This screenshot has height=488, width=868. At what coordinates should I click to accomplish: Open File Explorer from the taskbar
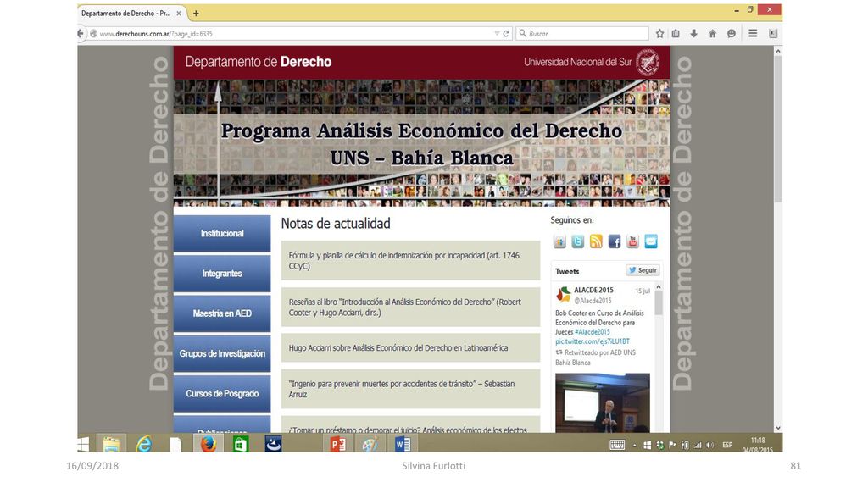111,444
